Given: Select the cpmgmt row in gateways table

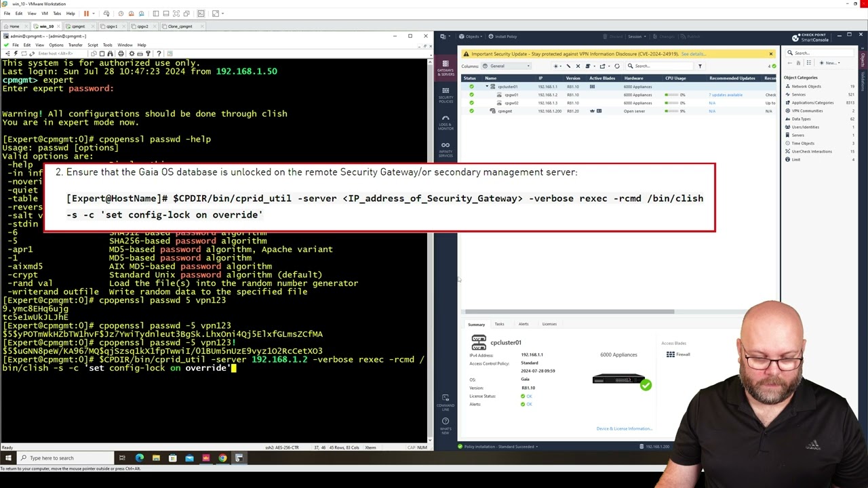Looking at the screenshot, I should [x=617, y=111].
